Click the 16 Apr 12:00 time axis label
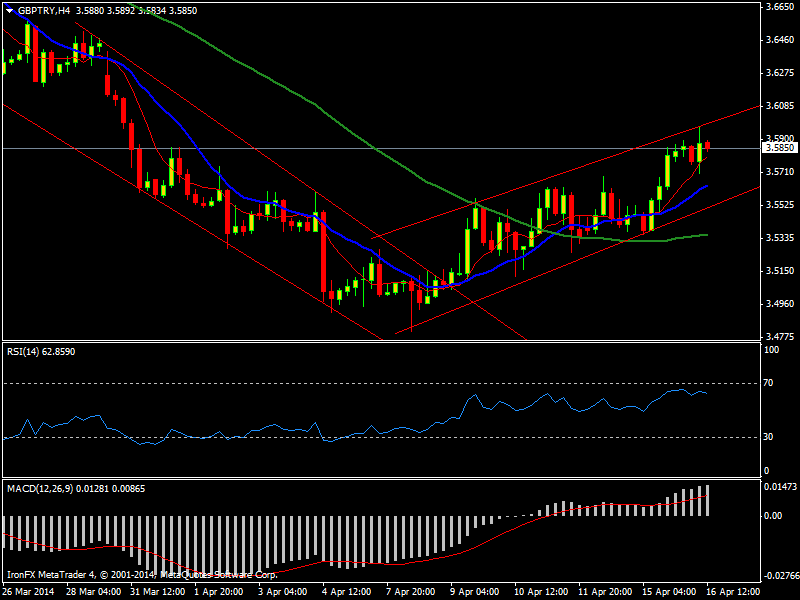 732,592
